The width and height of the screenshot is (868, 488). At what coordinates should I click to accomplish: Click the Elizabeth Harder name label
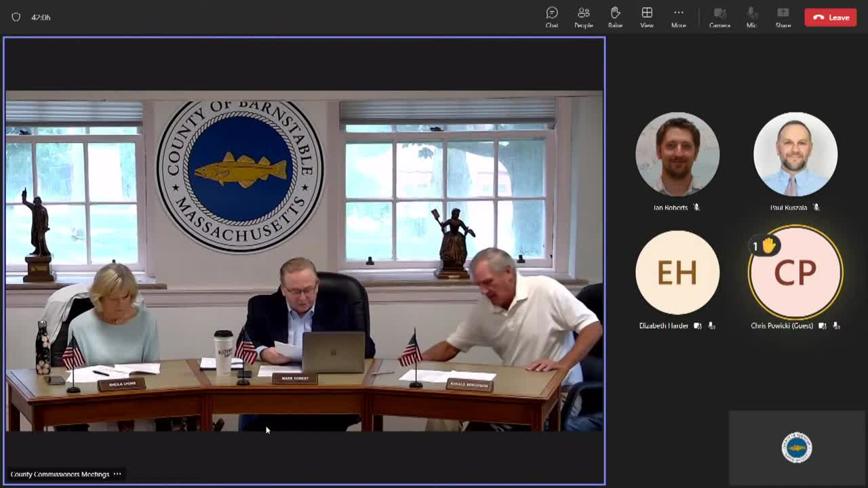pos(664,326)
